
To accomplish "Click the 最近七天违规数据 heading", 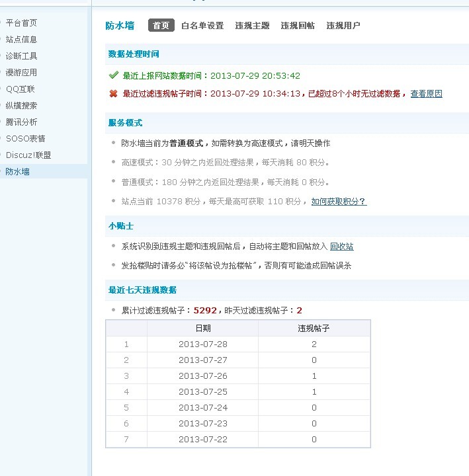I will [142, 290].
